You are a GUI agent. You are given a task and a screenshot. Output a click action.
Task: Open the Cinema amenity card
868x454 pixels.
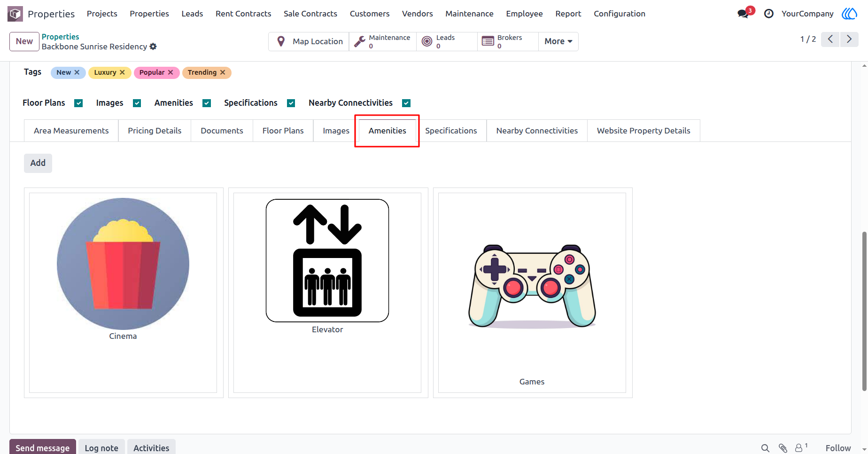[123, 293]
